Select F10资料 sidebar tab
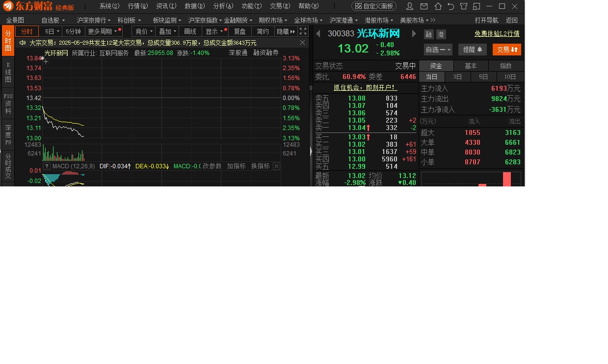 8,104
